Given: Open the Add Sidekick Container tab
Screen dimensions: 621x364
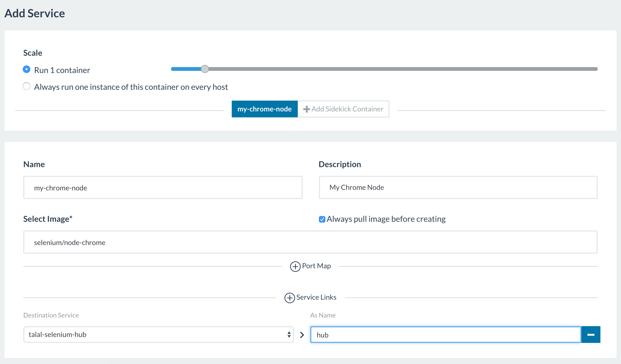Looking at the screenshot, I should point(347,109).
